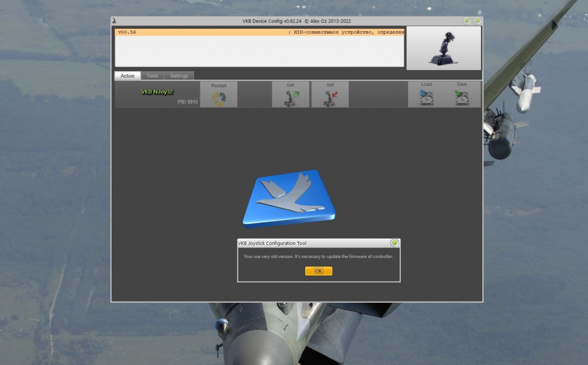588x365 pixels.
Task: Switch to the Action tab
Action: pos(128,76)
